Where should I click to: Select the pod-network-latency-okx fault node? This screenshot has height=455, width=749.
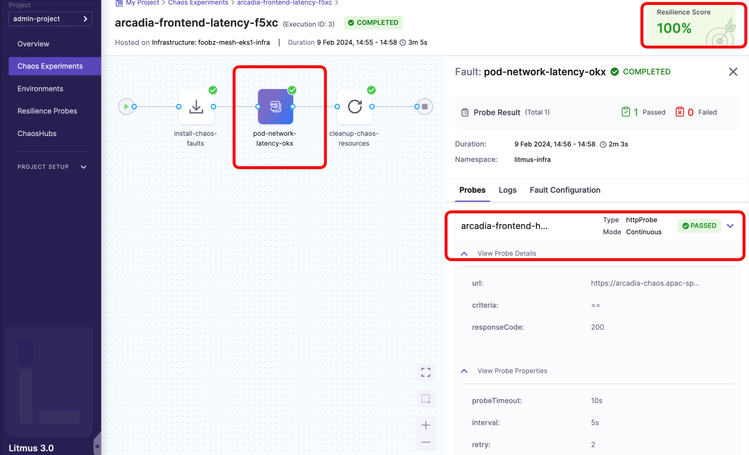point(275,107)
